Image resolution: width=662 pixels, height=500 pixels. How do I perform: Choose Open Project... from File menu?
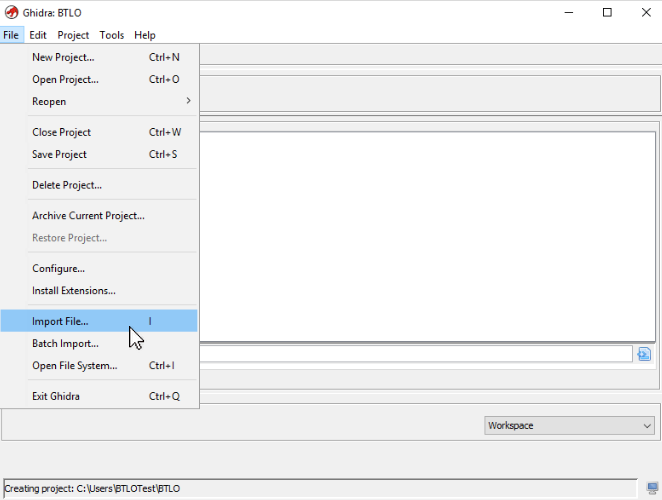click(99, 79)
